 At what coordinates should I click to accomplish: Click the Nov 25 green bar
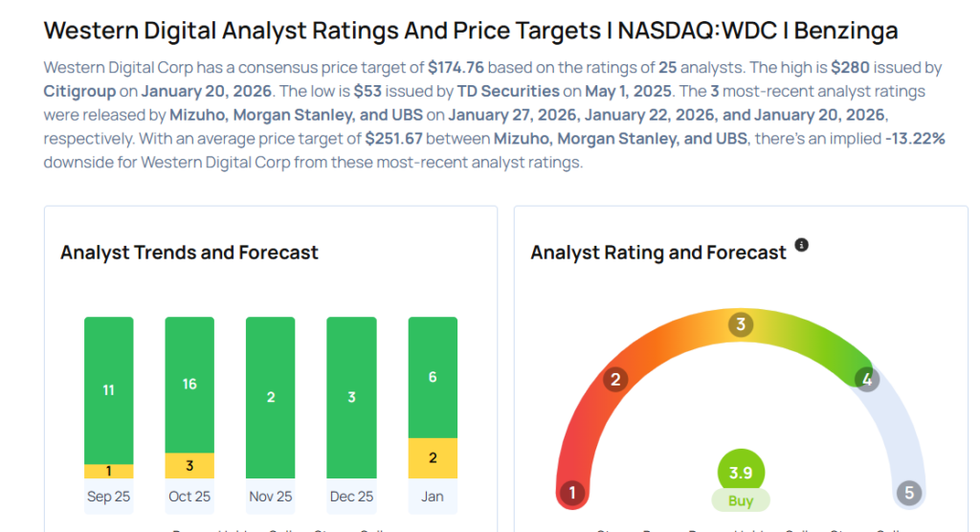[271, 397]
